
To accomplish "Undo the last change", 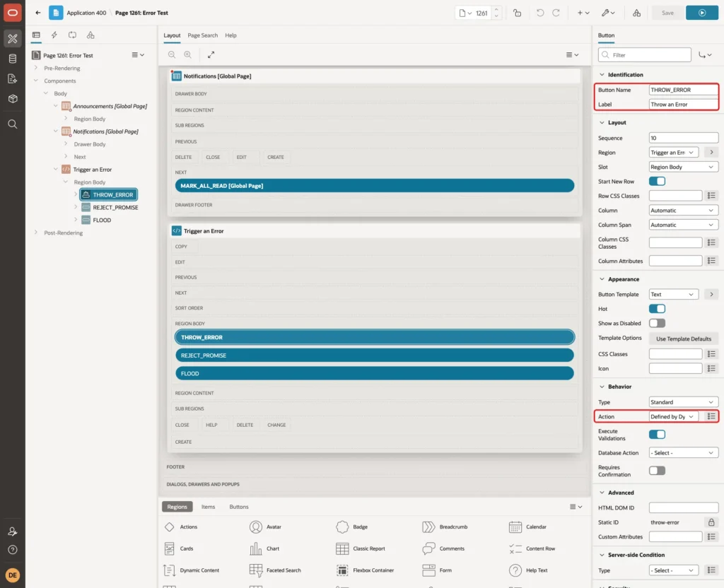I will pyautogui.click(x=539, y=13).
